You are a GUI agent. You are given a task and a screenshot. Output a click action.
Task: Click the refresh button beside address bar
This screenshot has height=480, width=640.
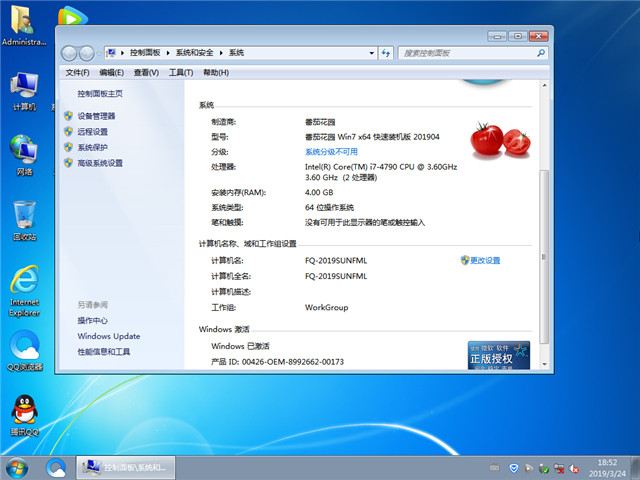(386, 53)
